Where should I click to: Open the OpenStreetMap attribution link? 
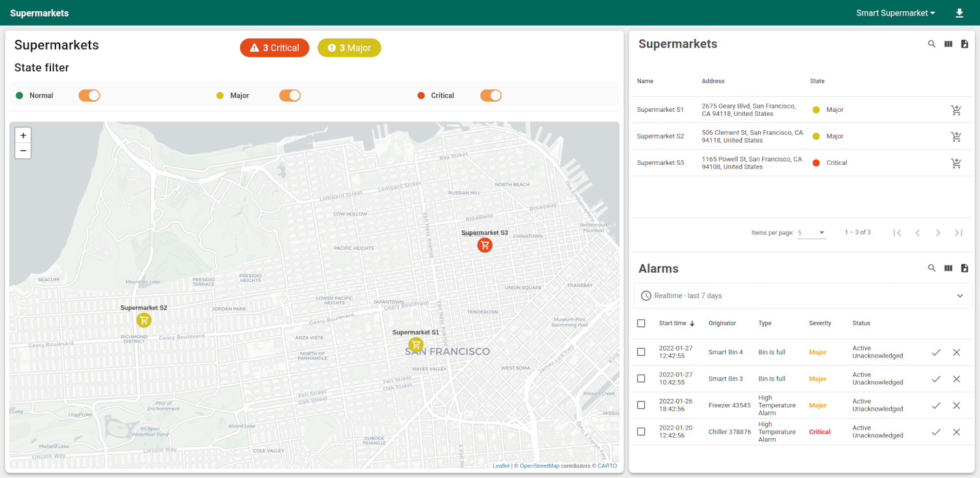point(539,466)
